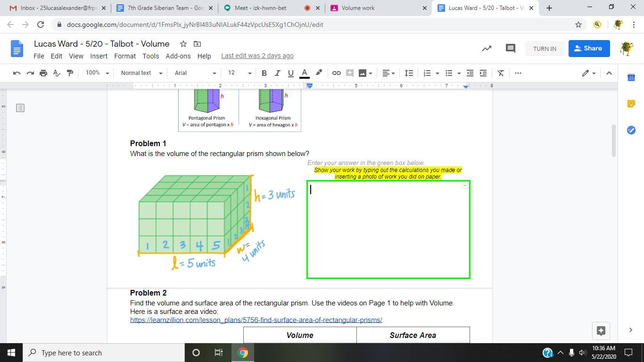Viewport: 644px width, 362px height.
Task: Open the text color picker
Action: click(305, 73)
